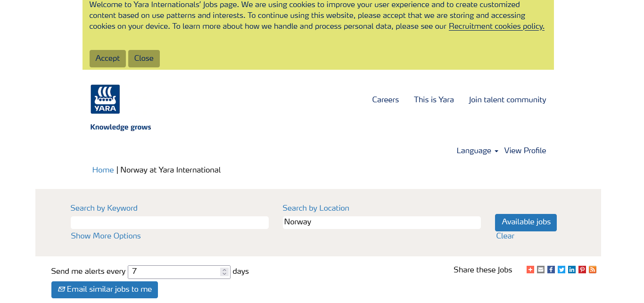Screen dimensions: 644x303
Task: Click the Search by Location field
Action: coord(381,222)
